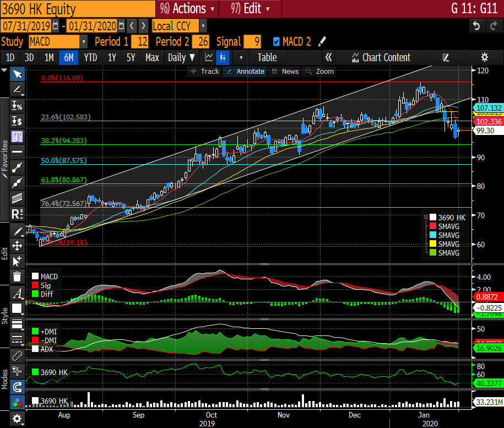Select the move crosshair tool
This screenshot has width=504, height=428.
click(x=17, y=246)
